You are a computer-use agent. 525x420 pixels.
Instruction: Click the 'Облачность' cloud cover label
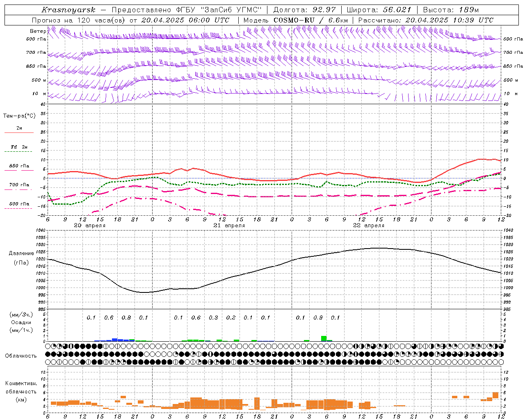tap(21, 356)
